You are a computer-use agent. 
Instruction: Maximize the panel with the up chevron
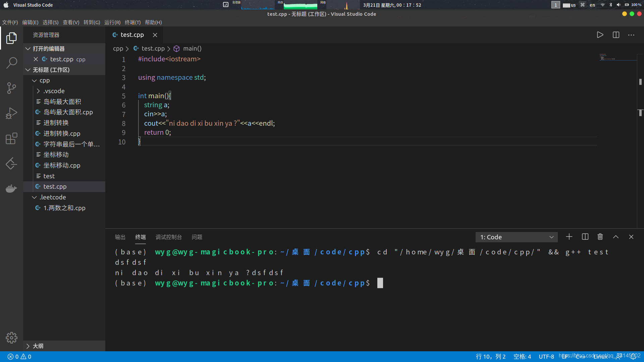click(616, 237)
